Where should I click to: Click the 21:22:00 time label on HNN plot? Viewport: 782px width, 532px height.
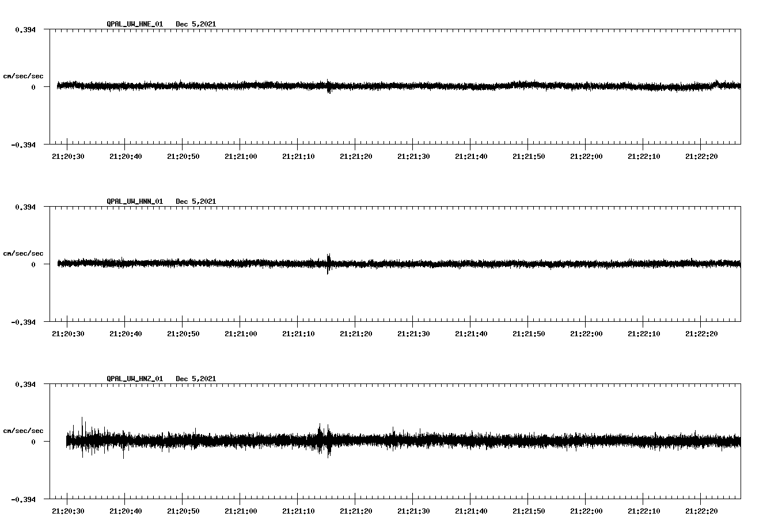(586, 334)
